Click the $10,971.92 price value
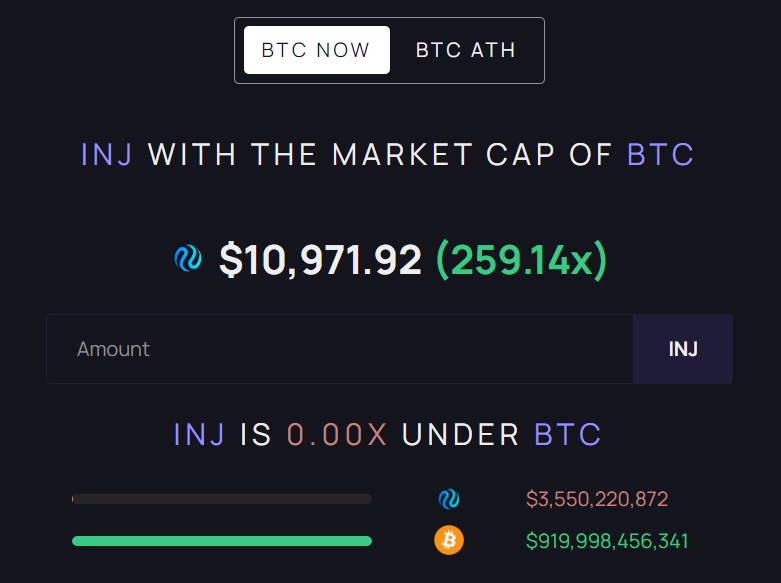The width and height of the screenshot is (781, 583). (320, 259)
